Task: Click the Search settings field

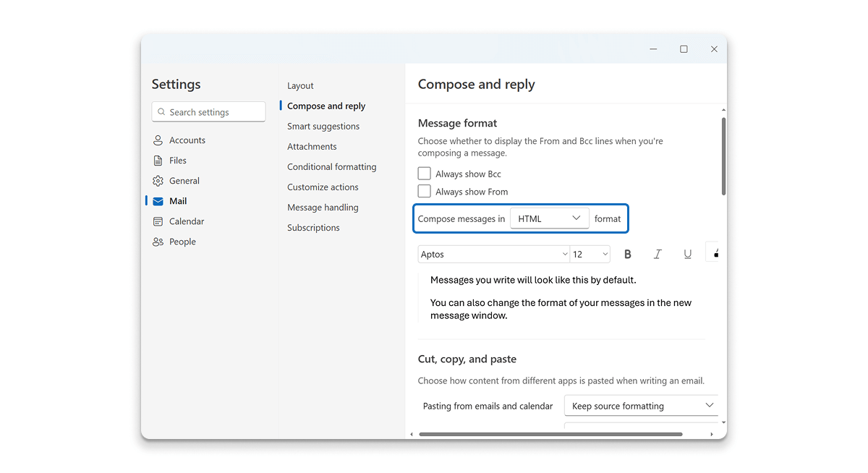Action: coord(208,111)
